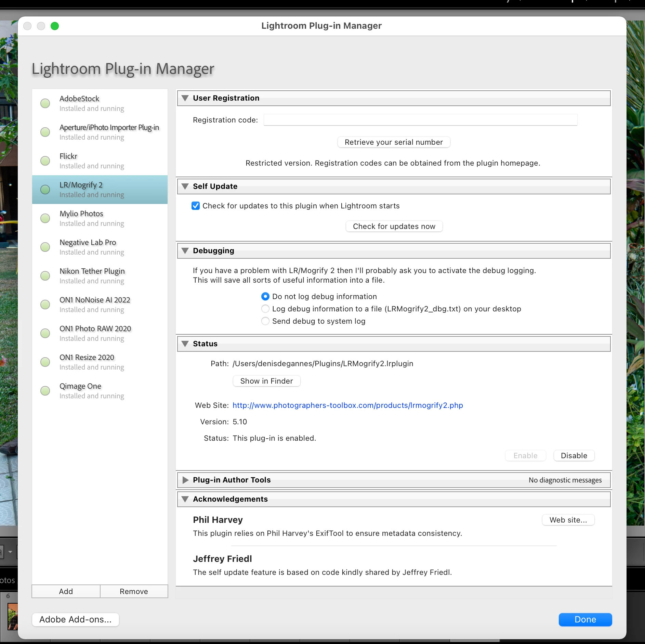Select Qimage One plug-in

tap(100, 391)
